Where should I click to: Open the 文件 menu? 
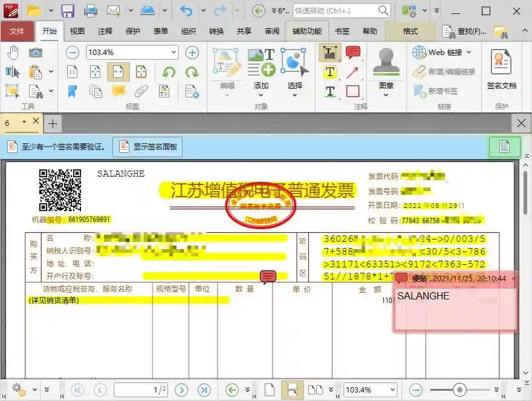click(18, 30)
